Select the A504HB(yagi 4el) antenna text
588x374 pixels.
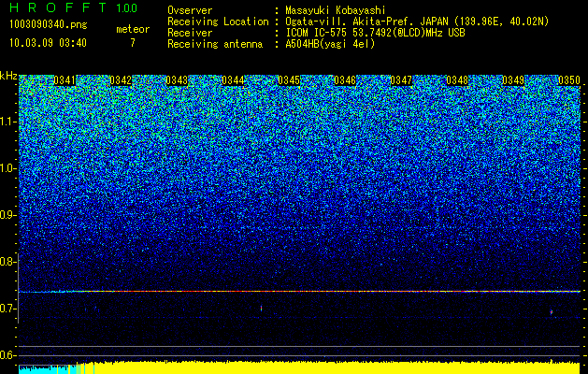coord(330,44)
